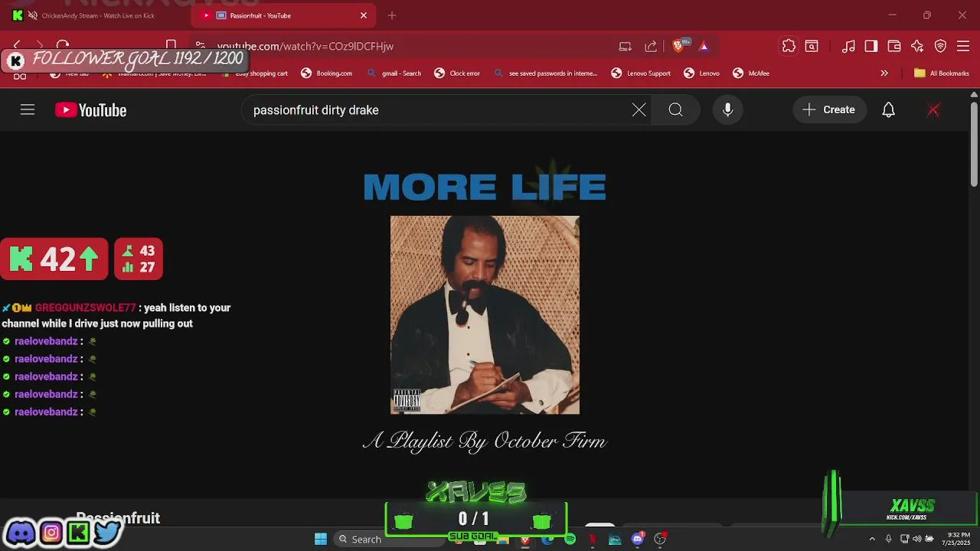The image size is (980, 551).
Task: Click the youtube.com address bar URL
Action: 305,46
